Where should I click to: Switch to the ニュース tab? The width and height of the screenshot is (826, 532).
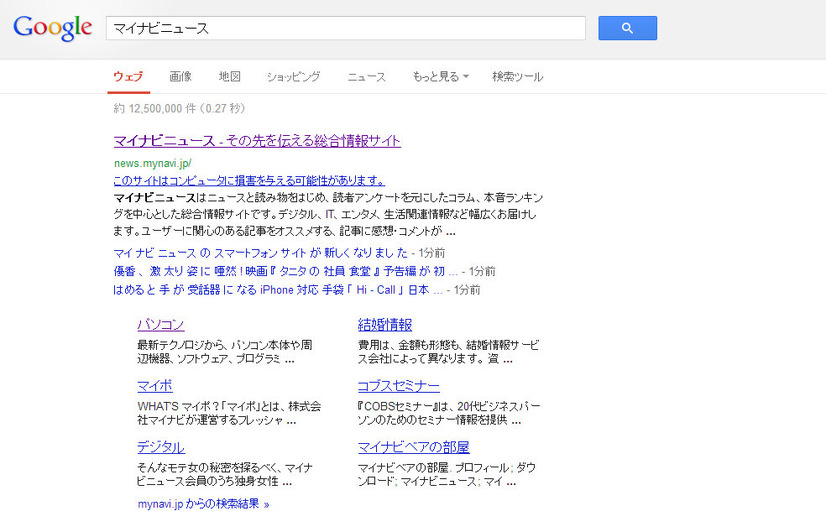(x=367, y=77)
